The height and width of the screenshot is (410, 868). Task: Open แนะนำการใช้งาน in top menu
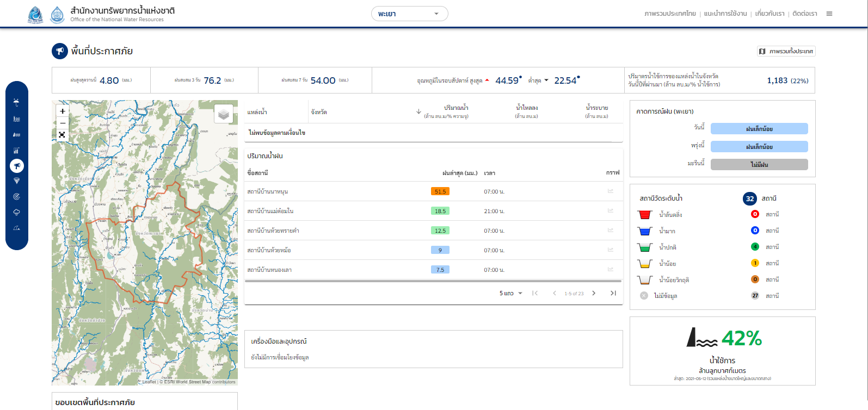[725, 14]
